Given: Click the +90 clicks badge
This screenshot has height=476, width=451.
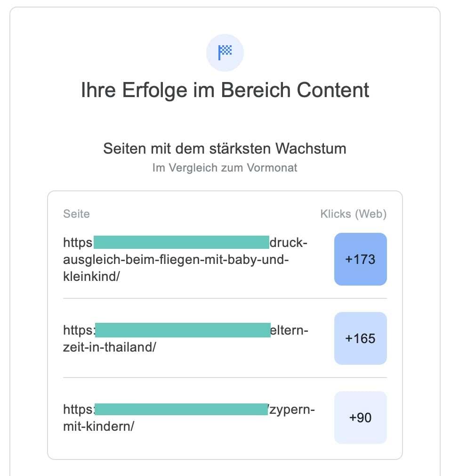Looking at the screenshot, I should (360, 418).
